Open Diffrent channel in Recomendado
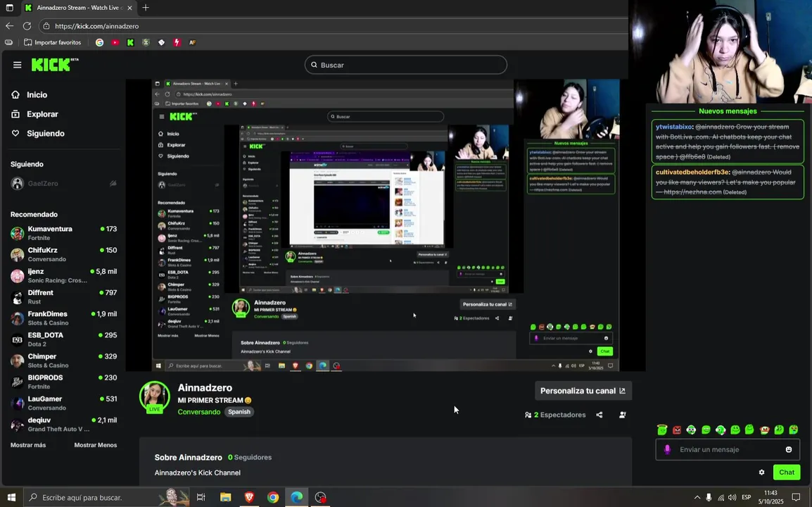 coord(63,297)
